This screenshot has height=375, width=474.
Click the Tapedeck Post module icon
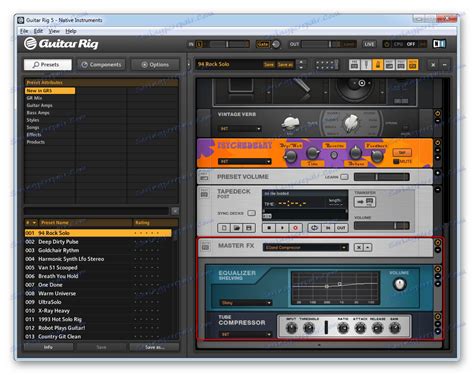[205, 194]
